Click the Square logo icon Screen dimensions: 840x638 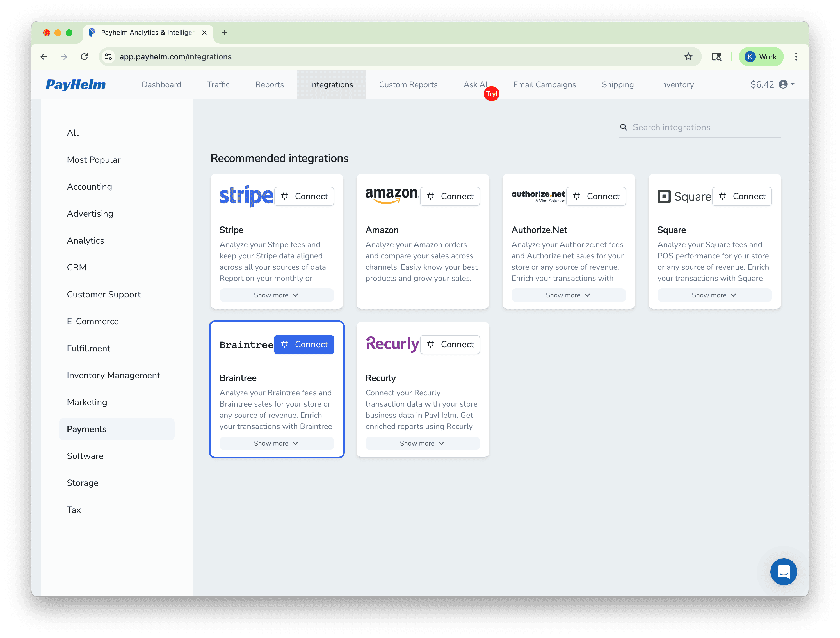(665, 196)
